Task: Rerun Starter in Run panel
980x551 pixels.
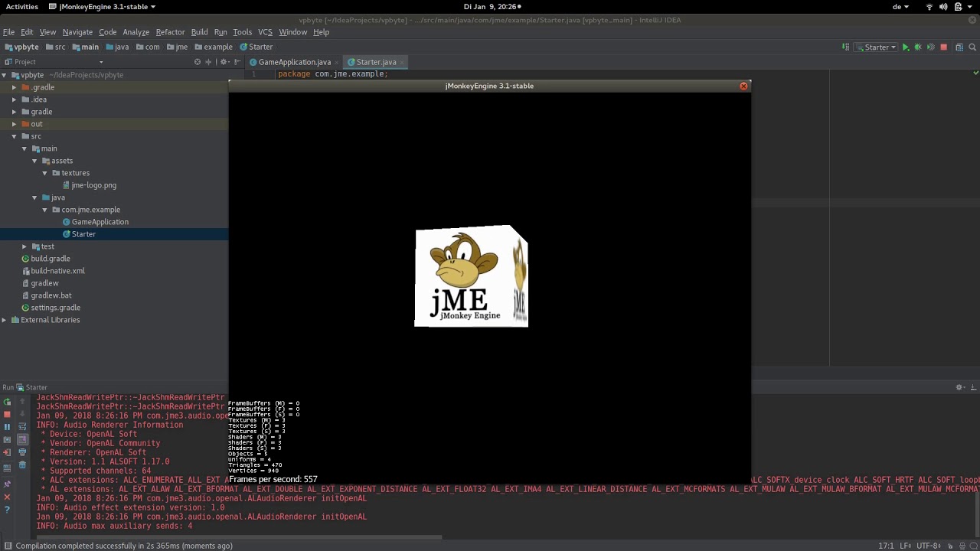Action: 7,402
